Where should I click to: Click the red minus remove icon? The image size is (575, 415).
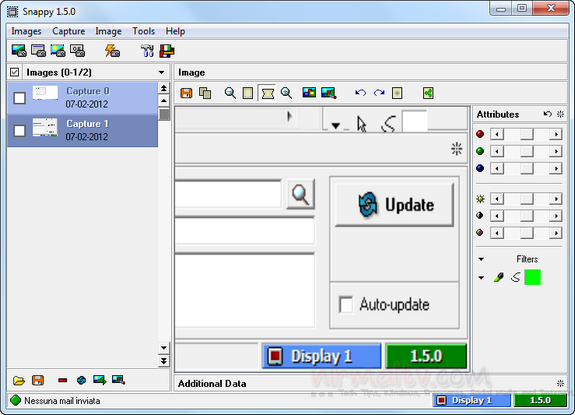(x=63, y=380)
